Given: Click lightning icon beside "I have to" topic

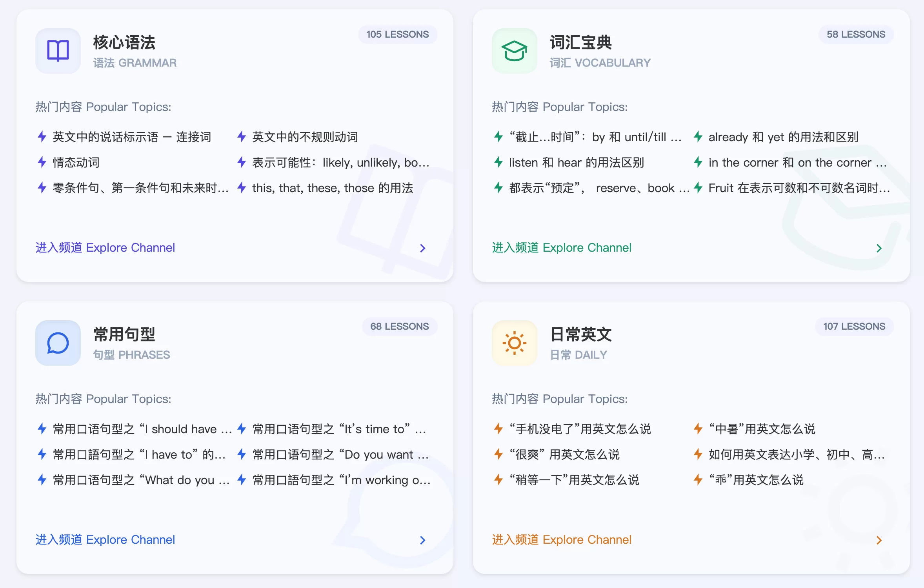Looking at the screenshot, I should 42,454.
